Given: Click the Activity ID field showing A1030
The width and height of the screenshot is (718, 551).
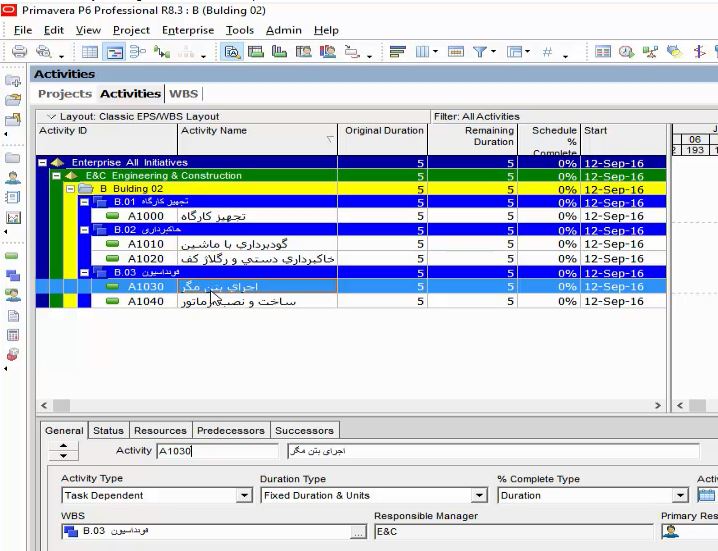Looking at the screenshot, I should click(217, 451).
